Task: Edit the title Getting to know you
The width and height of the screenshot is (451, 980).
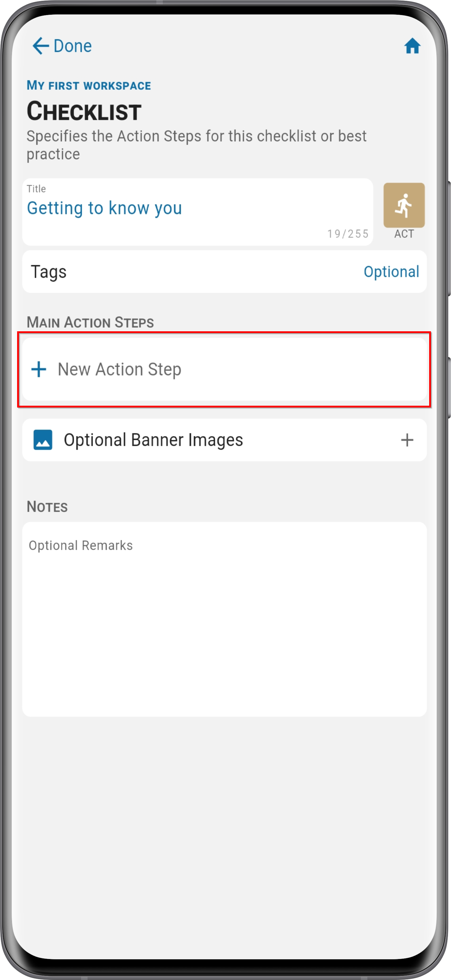Action: point(104,208)
